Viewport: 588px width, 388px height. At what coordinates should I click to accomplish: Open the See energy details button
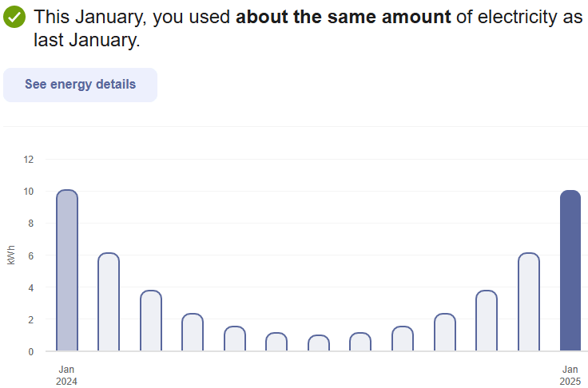click(80, 85)
